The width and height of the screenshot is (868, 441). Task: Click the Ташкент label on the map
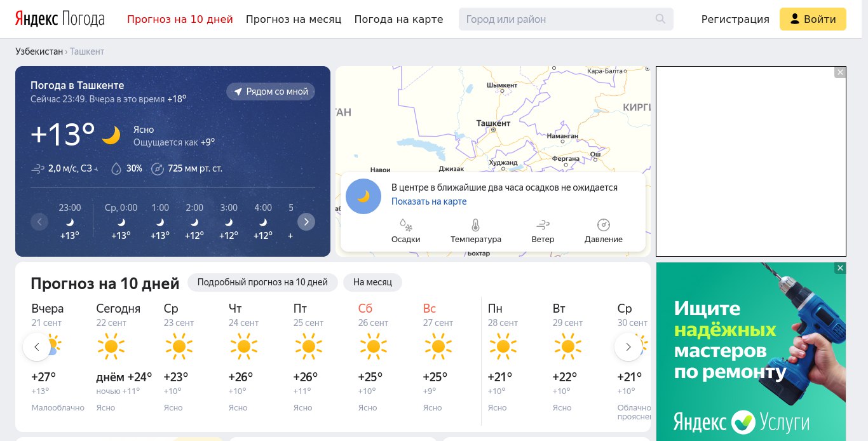[x=494, y=123]
